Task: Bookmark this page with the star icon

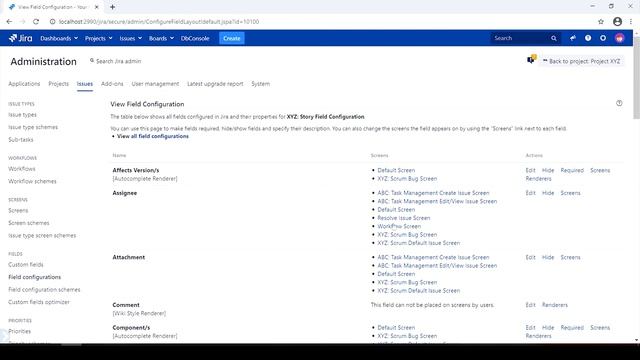Action: (x=601, y=22)
